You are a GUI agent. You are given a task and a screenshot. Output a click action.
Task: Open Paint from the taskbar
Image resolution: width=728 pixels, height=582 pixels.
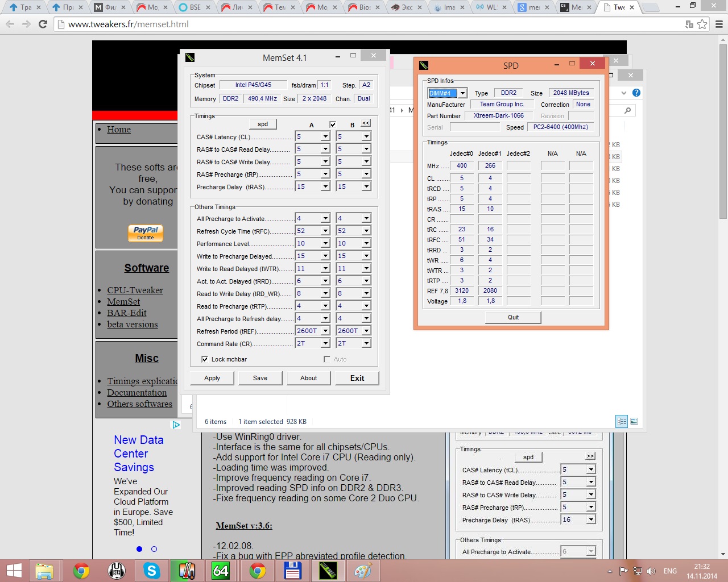pyautogui.click(x=363, y=571)
